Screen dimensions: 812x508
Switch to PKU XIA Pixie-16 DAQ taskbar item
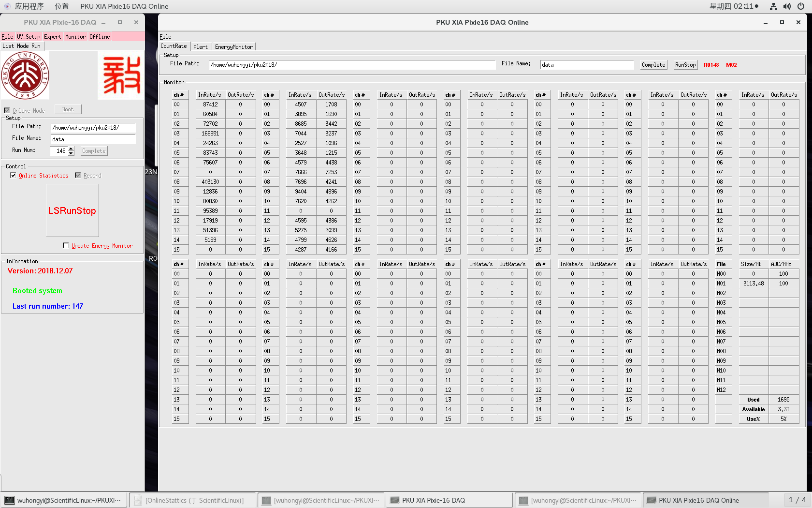(x=449, y=500)
